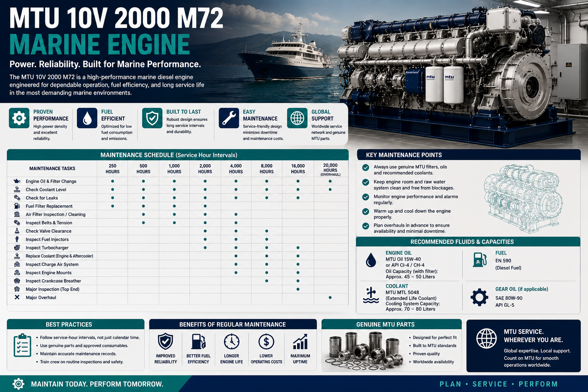The height and width of the screenshot is (392, 588).
Task: Click the Improved Reliability shield icon
Action: pyautogui.click(x=165, y=341)
